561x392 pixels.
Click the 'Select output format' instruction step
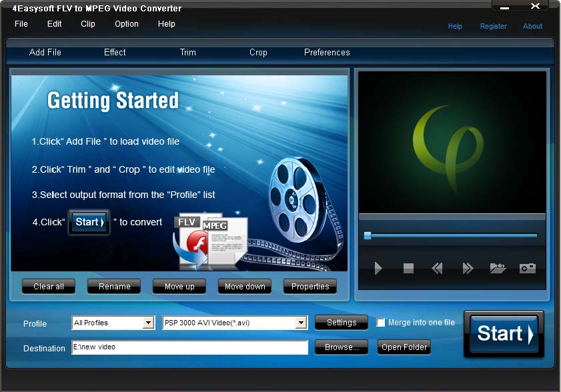coord(123,195)
